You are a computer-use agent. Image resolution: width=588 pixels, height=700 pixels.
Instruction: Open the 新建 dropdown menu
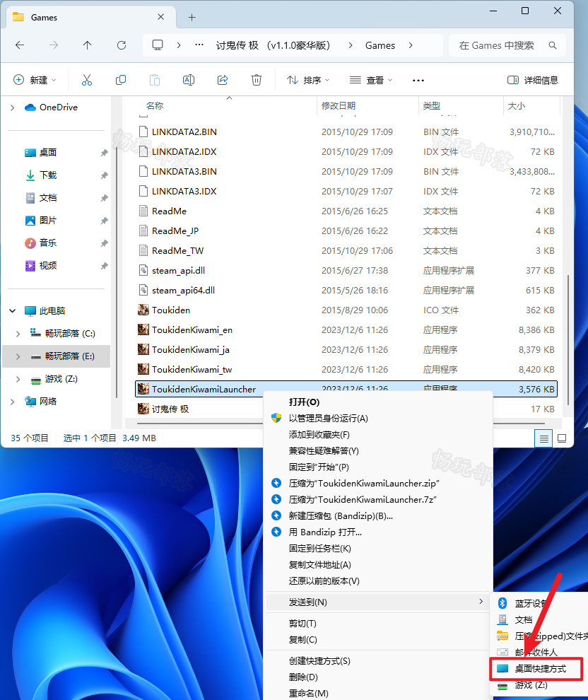pos(35,81)
